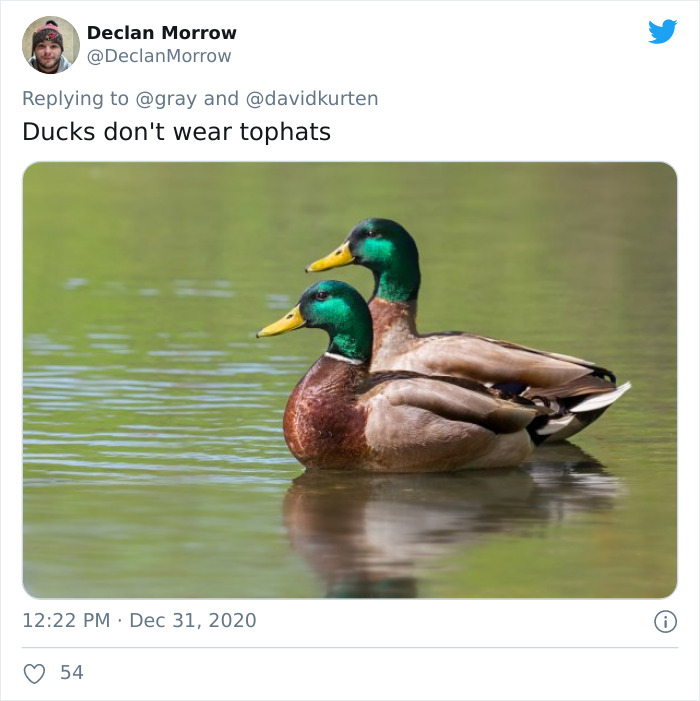Screen dimensions: 700x701
Task: Follow the @gray mention link
Action: click(x=166, y=99)
